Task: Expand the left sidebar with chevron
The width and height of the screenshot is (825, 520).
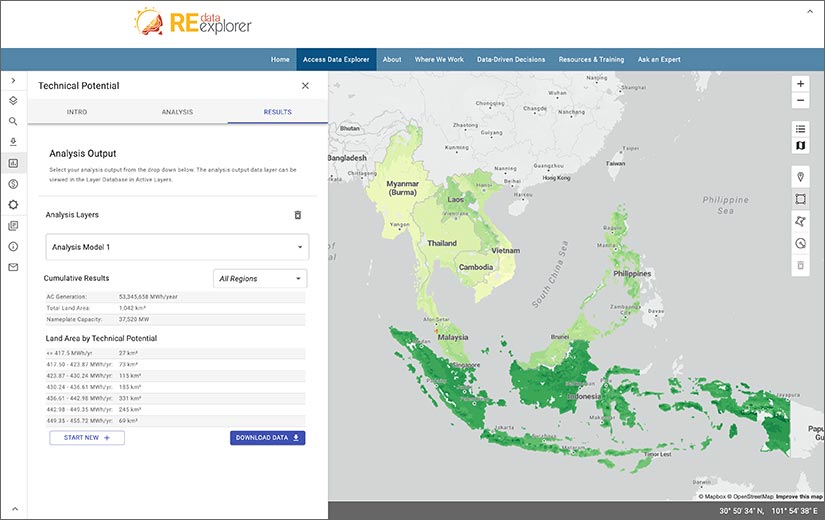Action: [13, 80]
